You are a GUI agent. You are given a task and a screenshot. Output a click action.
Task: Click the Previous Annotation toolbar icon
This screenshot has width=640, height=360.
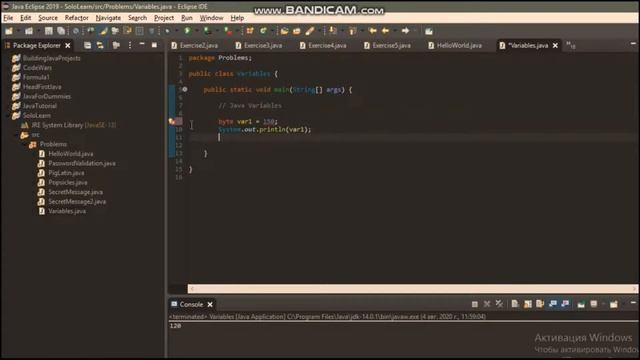353,31
